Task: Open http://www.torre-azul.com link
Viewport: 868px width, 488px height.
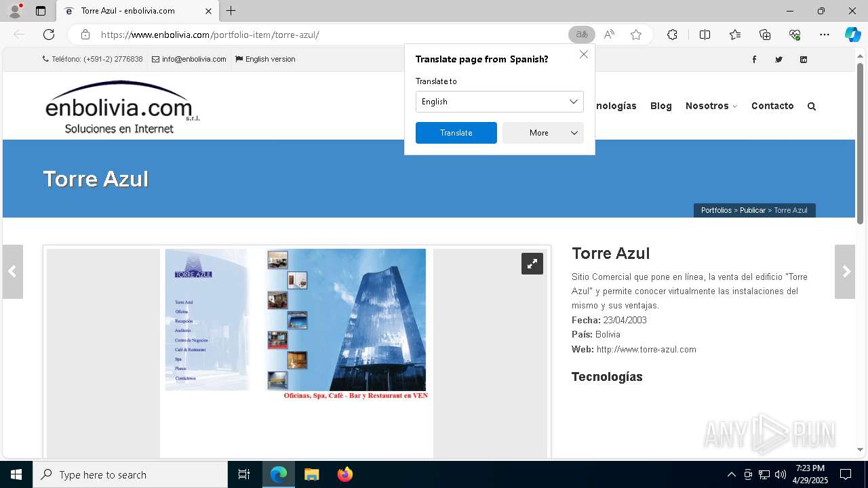Action: [x=646, y=350]
